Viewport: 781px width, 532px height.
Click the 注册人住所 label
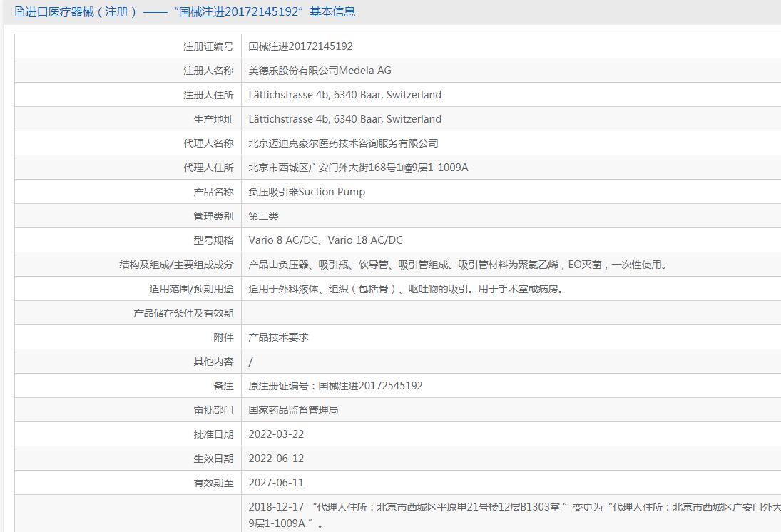(x=208, y=95)
